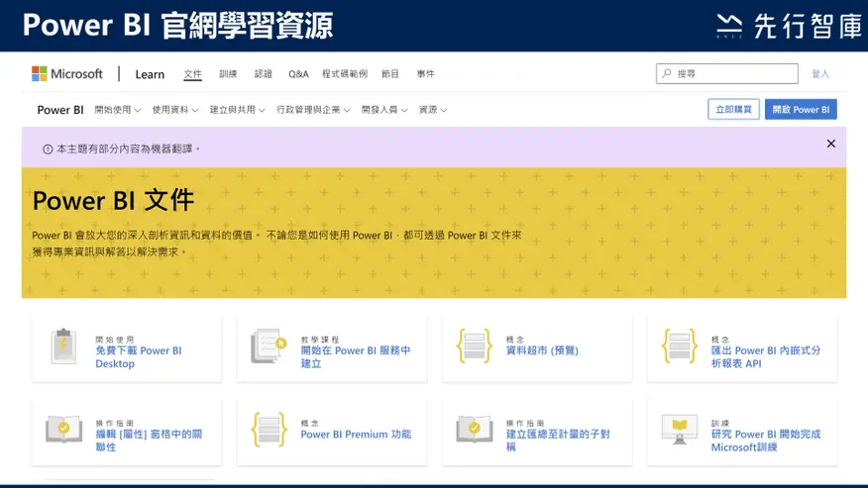This screenshot has width=868, height=488.
Task: Open the 免費下載 Power BI Desktop link
Action: coord(139,357)
